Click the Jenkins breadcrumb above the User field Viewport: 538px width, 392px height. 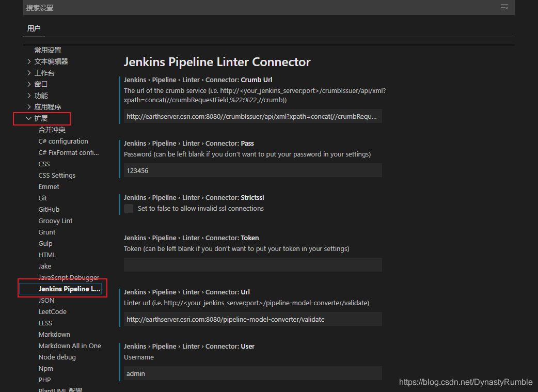[135, 346]
